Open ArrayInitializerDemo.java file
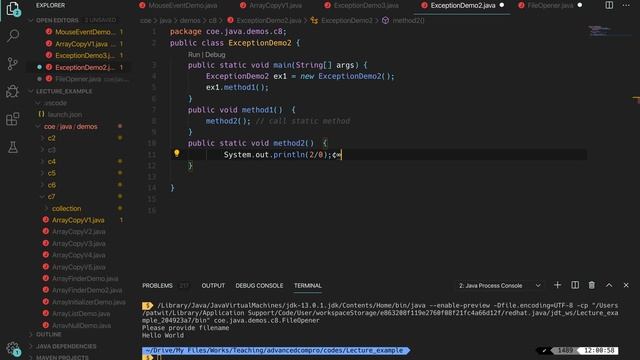The image size is (640, 360). (x=89, y=302)
